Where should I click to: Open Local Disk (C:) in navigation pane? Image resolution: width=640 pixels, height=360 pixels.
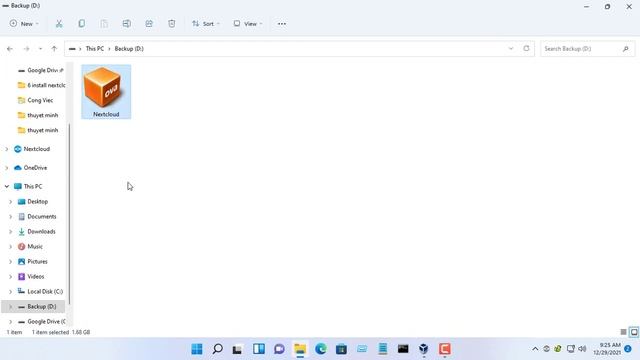(x=40, y=291)
